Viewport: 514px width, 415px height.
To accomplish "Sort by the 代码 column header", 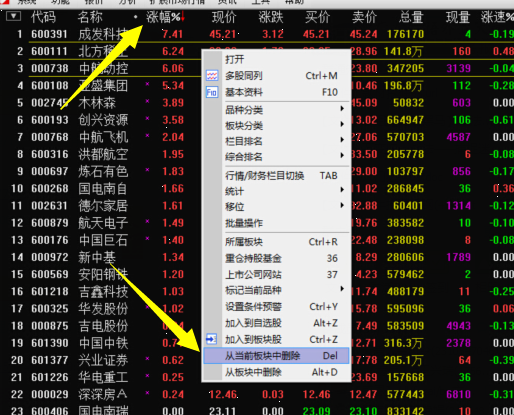I will click(43, 17).
